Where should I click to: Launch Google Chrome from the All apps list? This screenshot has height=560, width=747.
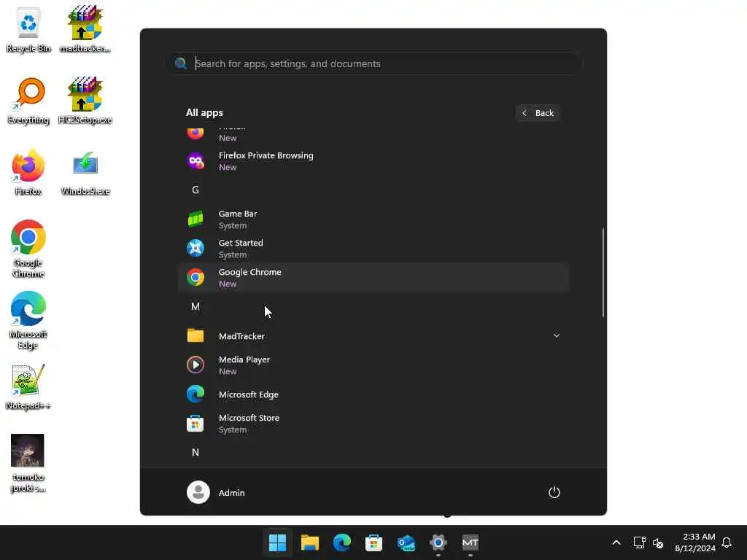(373, 278)
